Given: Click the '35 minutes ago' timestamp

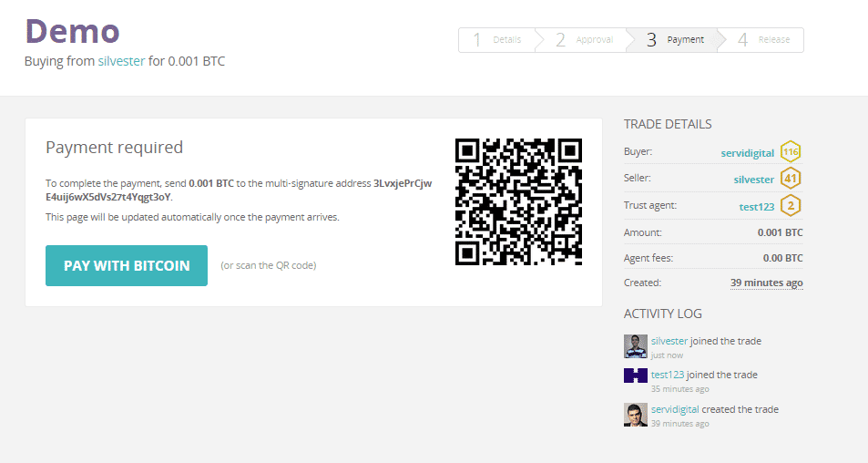Looking at the screenshot, I should pos(679,389).
